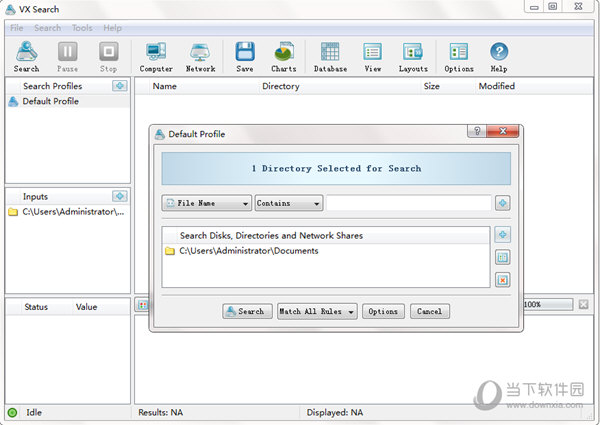Screen dimensions: 600x425
Task: Click the View toolbar icon
Action: point(372,57)
